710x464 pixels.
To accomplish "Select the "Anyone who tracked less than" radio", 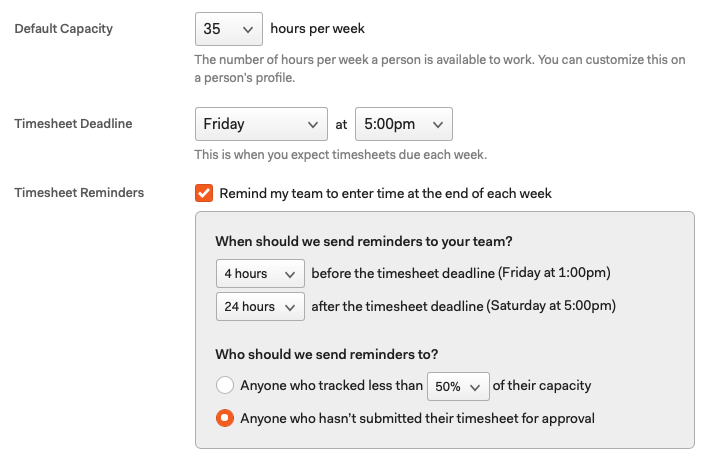I will [x=225, y=385].
